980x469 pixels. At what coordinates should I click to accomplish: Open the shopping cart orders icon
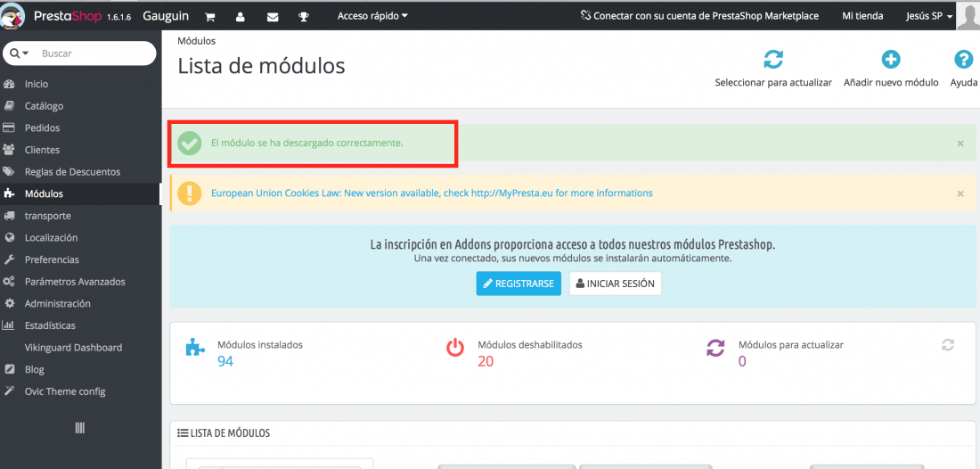[x=210, y=17]
